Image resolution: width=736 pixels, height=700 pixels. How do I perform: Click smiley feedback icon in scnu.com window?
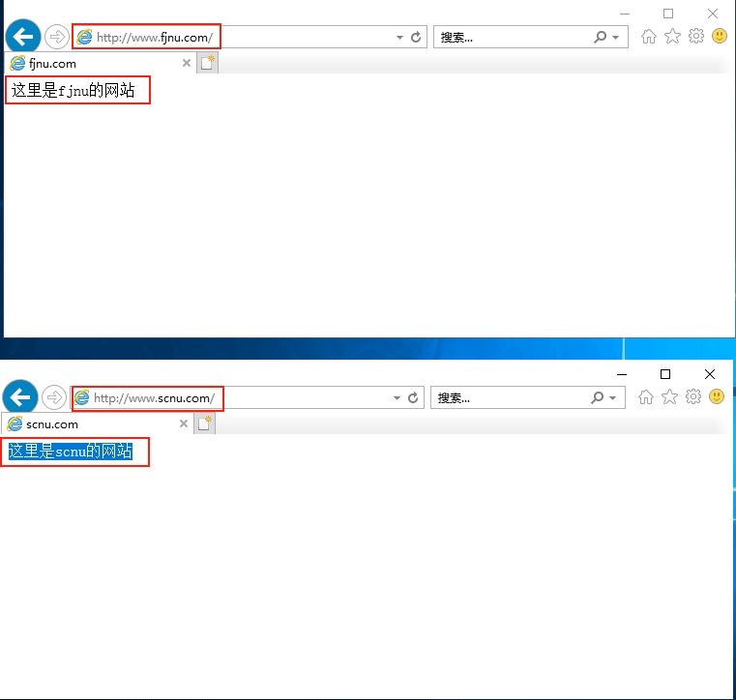(x=717, y=397)
